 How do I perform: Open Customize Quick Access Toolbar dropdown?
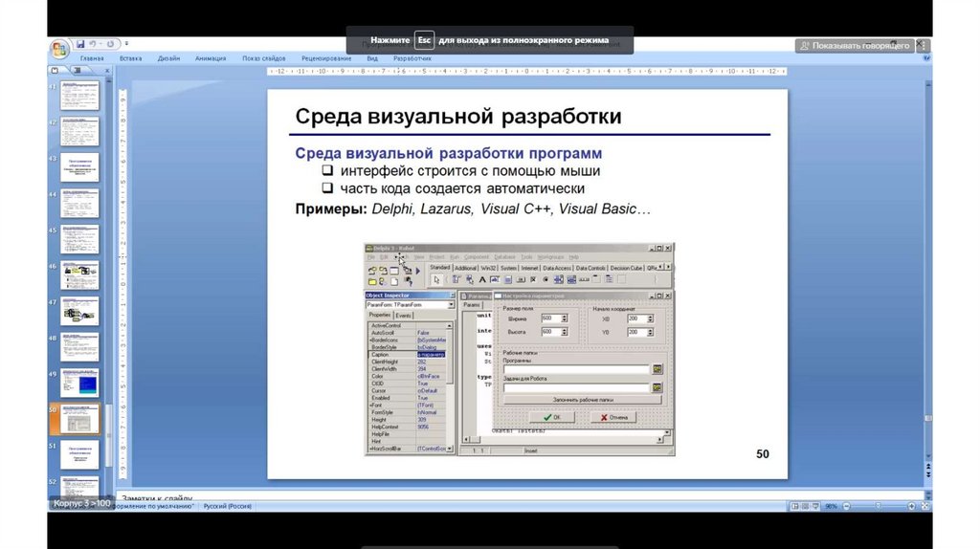tap(126, 44)
